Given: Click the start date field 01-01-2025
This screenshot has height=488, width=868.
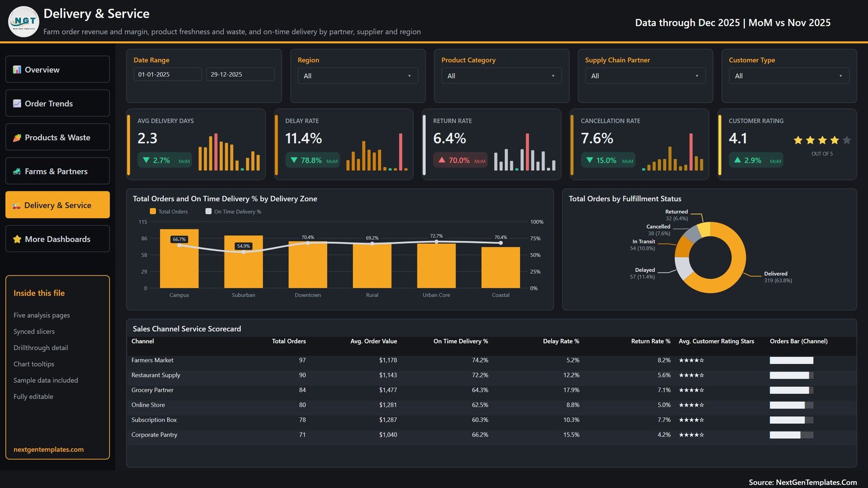Looking at the screenshot, I should tap(168, 74).
